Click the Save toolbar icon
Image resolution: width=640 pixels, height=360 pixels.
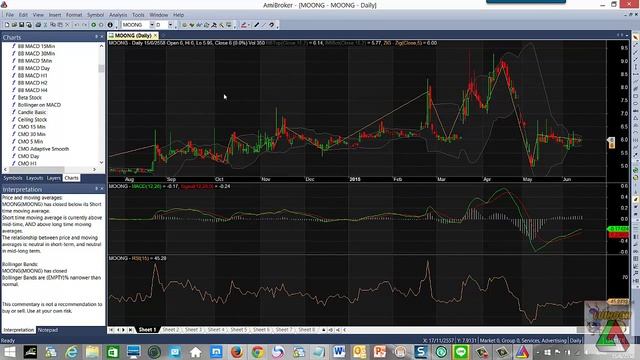coord(21,25)
